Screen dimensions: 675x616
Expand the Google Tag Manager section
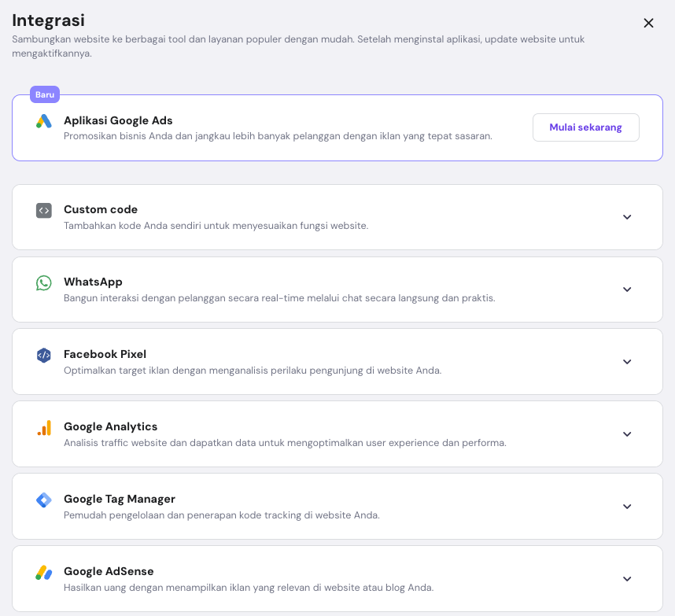click(x=627, y=507)
